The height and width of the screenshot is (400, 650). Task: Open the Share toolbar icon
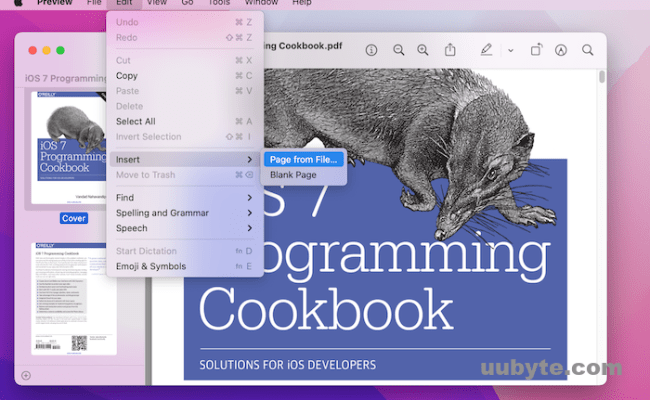click(x=450, y=50)
